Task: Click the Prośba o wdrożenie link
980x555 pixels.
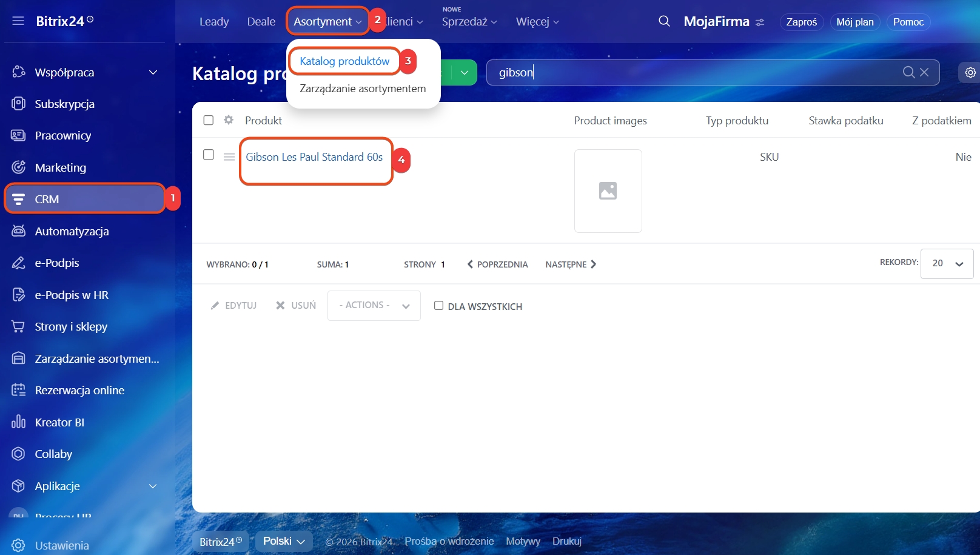Action: point(449,541)
